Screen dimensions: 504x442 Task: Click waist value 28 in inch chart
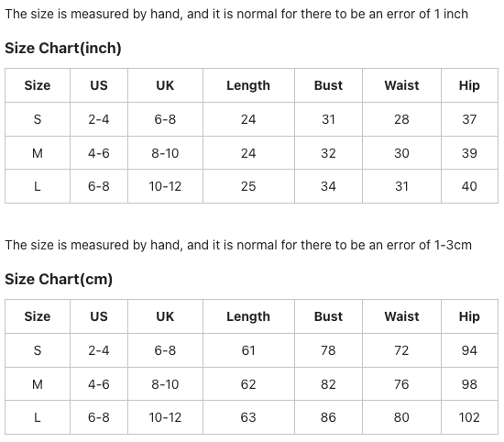401,119
